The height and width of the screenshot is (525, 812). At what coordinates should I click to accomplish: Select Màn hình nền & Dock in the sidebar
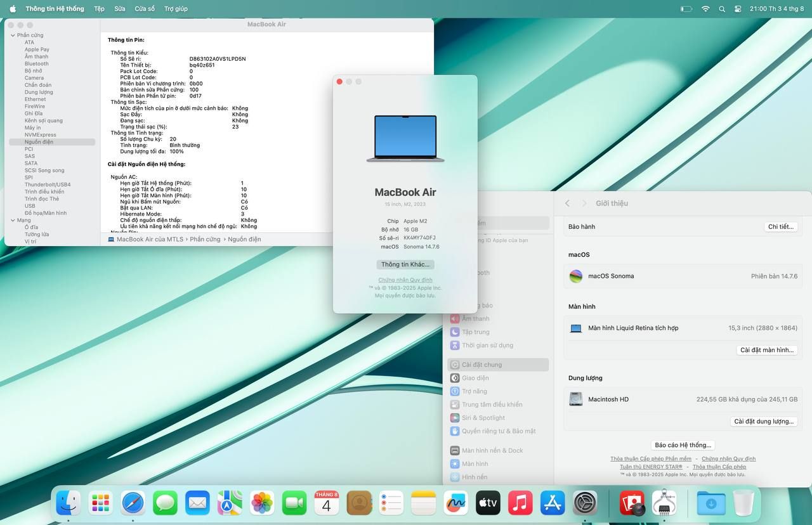coord(498,451)
